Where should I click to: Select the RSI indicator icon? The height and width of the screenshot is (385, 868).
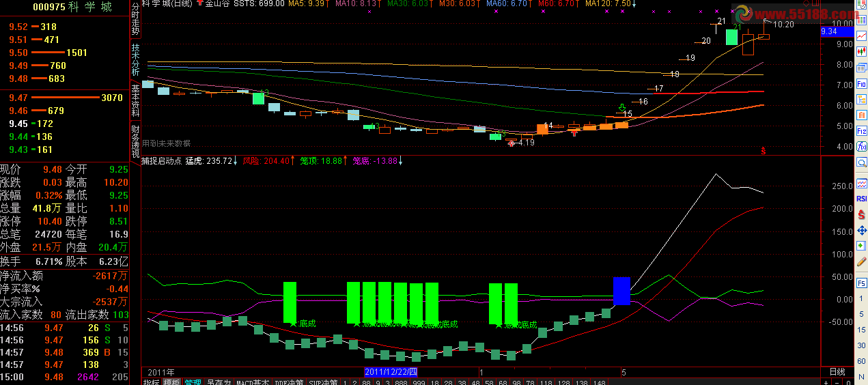[x=862, y=198]
